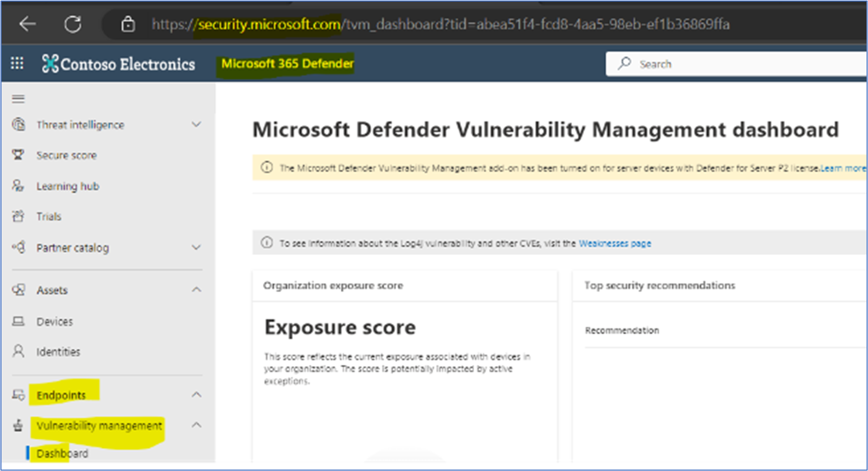Select the Threat intelligence sidebar icon
The height and width of the screenshot is (471, 868).
coord(18,124)
